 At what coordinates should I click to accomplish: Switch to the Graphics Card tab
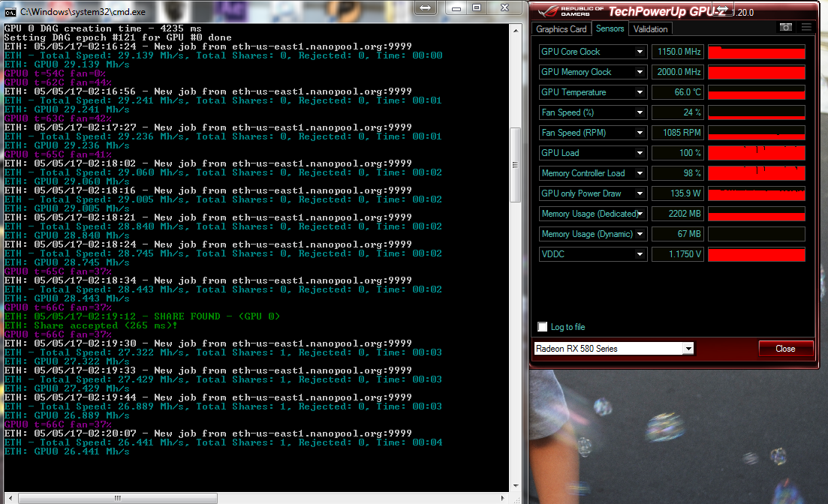(x=561, y=29)
